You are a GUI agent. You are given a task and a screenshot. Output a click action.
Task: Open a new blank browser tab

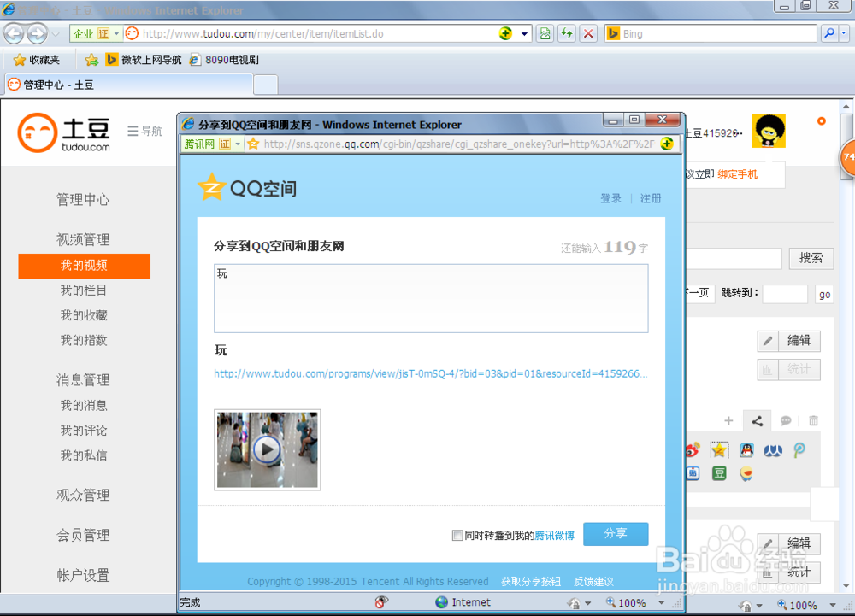click(x=266, y=85)
